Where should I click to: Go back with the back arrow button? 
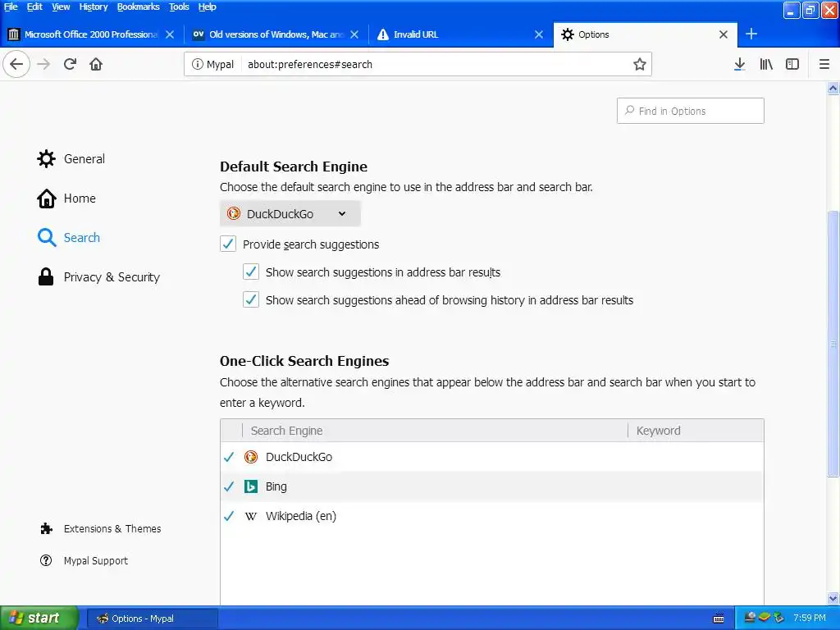[x=16, y=64]
